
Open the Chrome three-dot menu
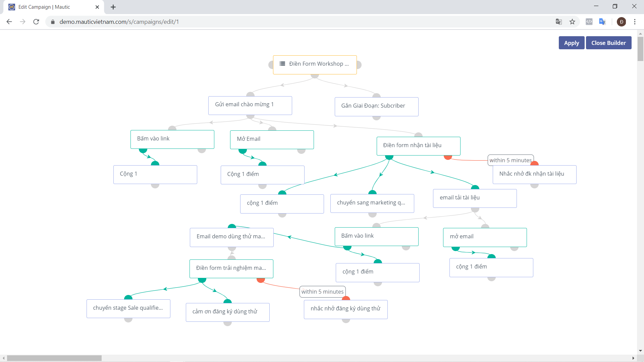(x=635, y=22)
